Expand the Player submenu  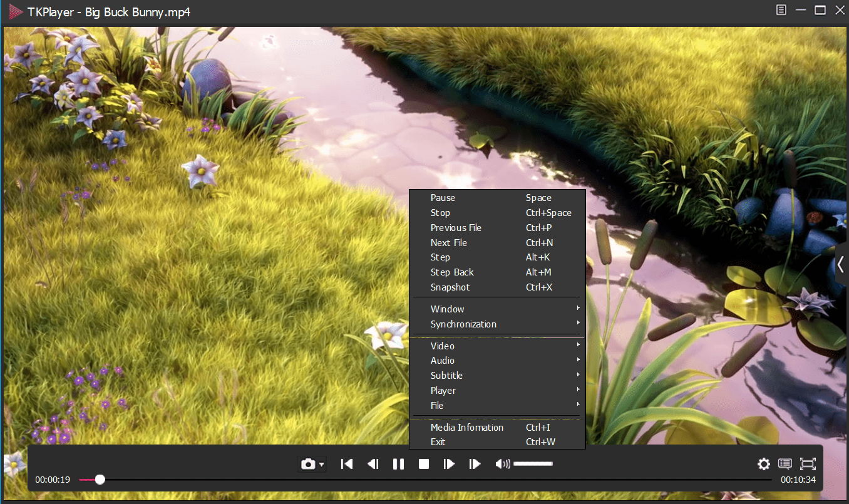tap(497, 391)
